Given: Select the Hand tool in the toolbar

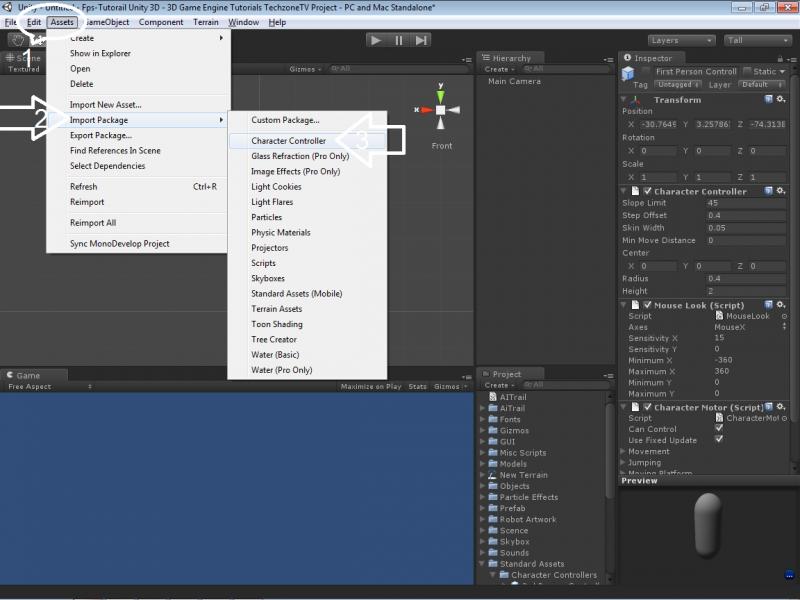Looking at the screenshot, I should coord(17,41).
